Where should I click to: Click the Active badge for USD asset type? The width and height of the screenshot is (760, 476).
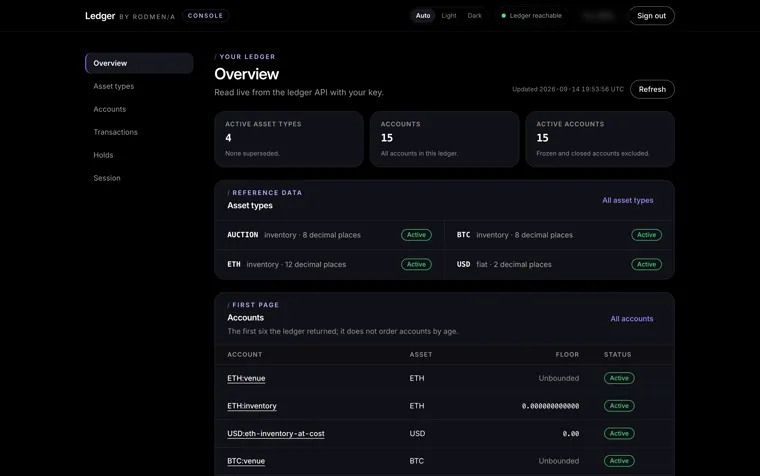(647, 264)
